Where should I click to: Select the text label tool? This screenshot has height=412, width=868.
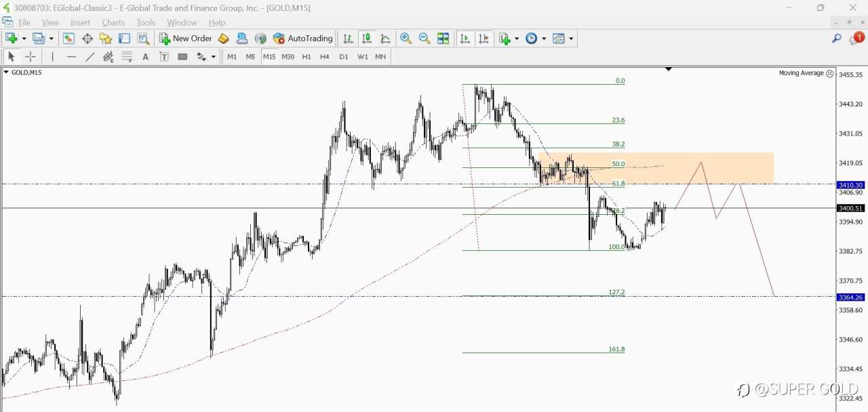click(145, 57)
